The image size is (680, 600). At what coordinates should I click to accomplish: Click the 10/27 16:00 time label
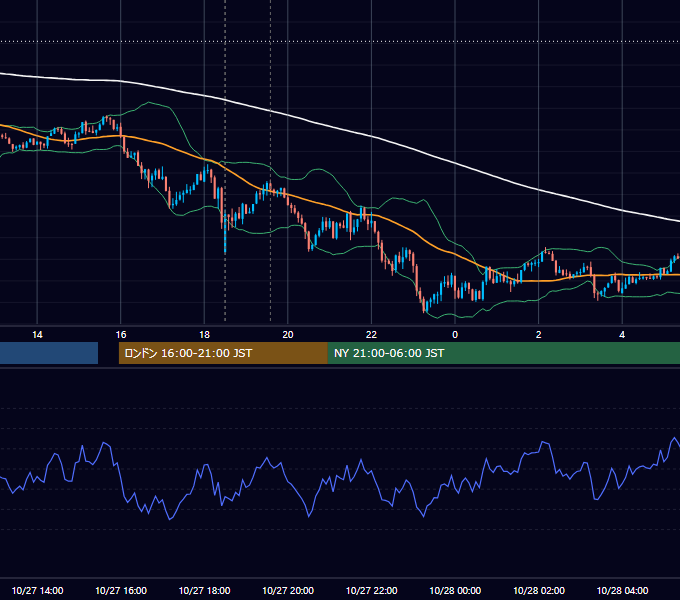(x=121, y=590)
